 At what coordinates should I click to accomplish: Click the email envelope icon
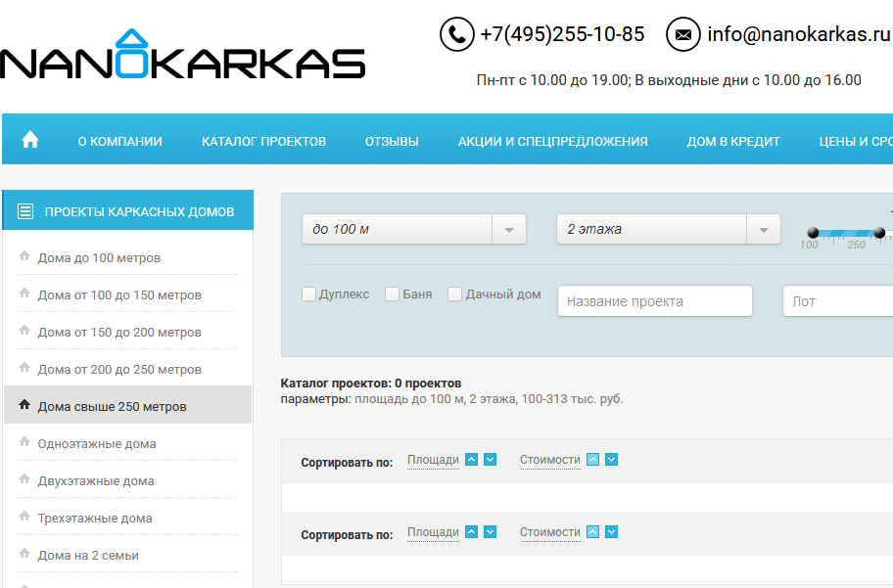(x=682, y=34)
